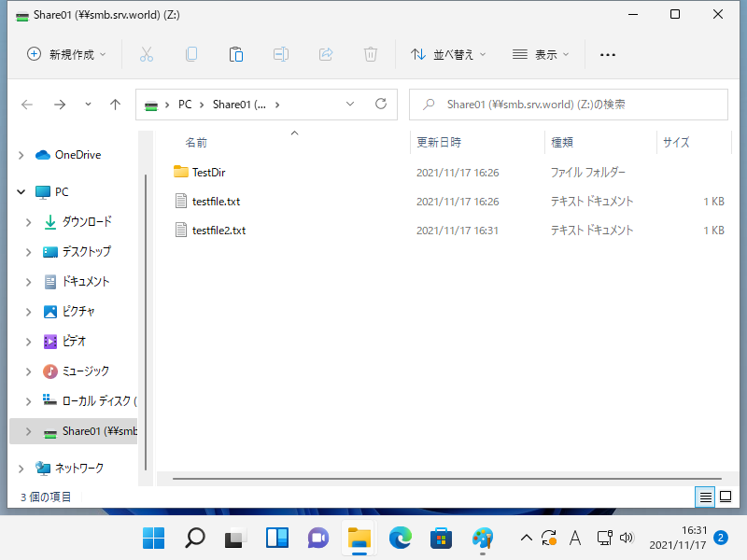Click the Paste clipboard icon
This screenshot has width=747, height=560.
pos(236,54)
